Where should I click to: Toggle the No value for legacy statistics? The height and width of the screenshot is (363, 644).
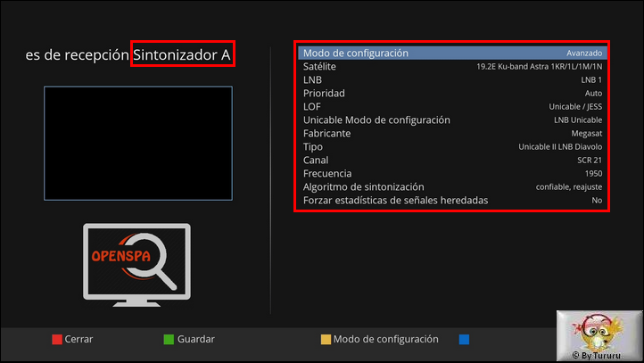pos(597,201)
